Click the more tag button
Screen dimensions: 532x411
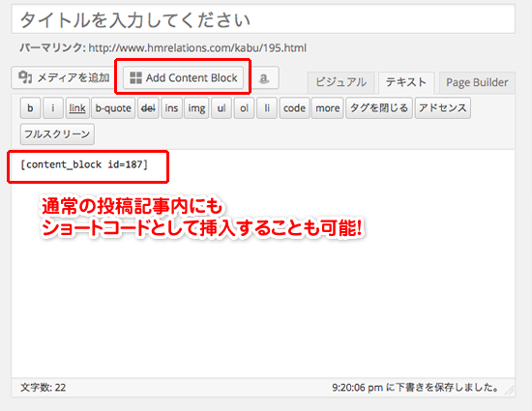(327, 108)
